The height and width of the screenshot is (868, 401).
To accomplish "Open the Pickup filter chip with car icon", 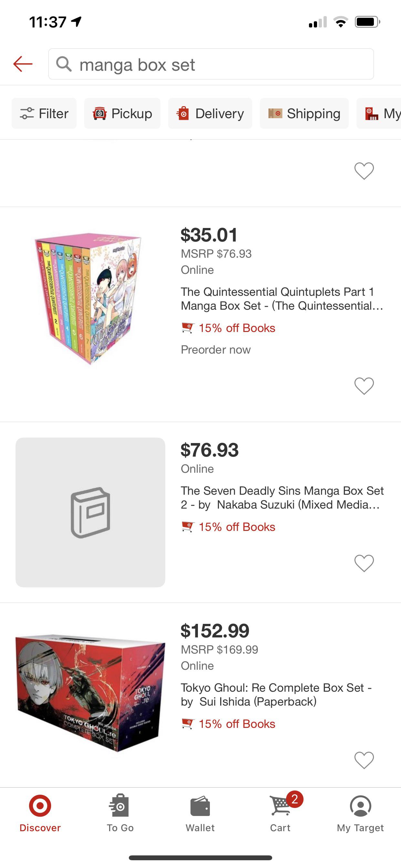I will tap(122, 114).
